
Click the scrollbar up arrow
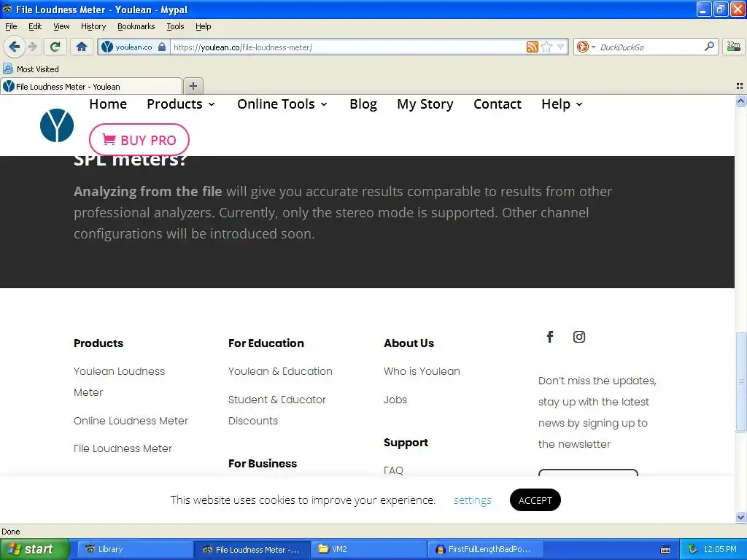point(740,101)
